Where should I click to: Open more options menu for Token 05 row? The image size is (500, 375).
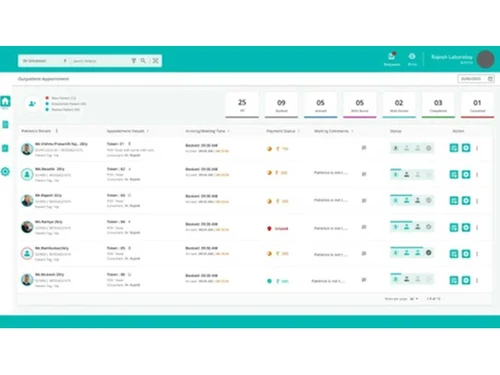(477, 254)
